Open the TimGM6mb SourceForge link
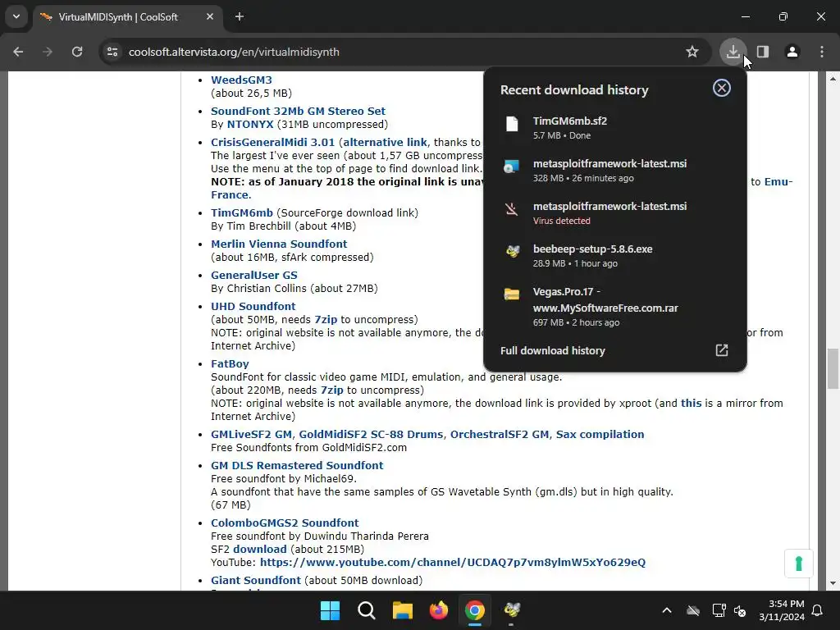Viewport: 840px width, 630px height. tap(242, 212)
